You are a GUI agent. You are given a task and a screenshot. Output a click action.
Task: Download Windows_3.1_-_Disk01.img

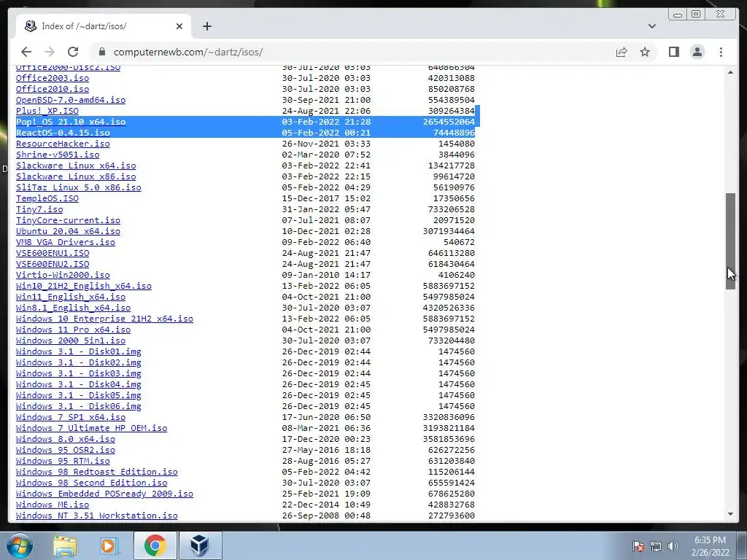[79, 352]
